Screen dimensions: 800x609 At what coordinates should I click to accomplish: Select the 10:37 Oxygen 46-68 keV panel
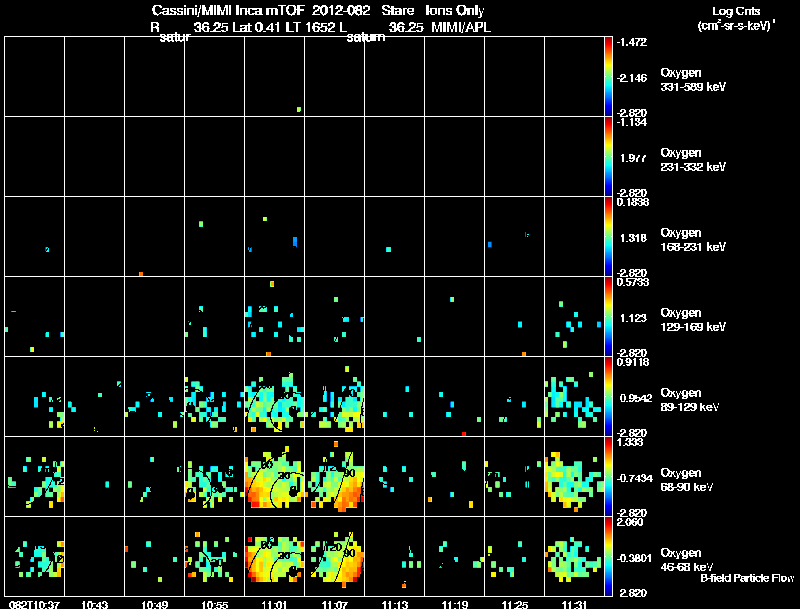tap(35, 556)
